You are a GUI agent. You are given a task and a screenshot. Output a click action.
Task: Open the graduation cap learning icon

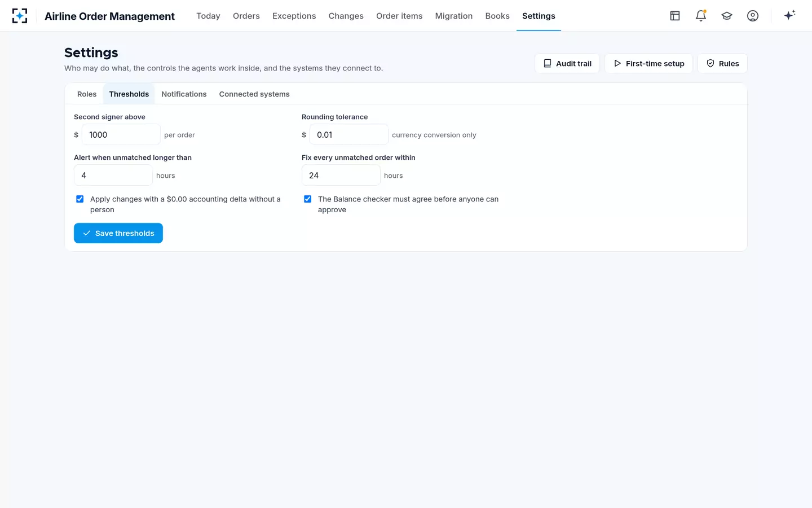coord(727,16)
